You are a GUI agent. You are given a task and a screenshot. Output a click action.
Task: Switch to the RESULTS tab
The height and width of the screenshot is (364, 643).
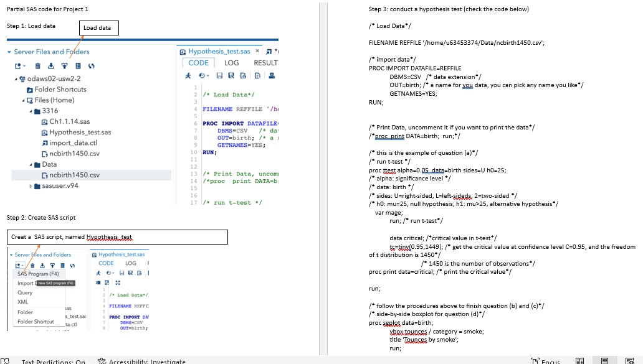[265, 62]
